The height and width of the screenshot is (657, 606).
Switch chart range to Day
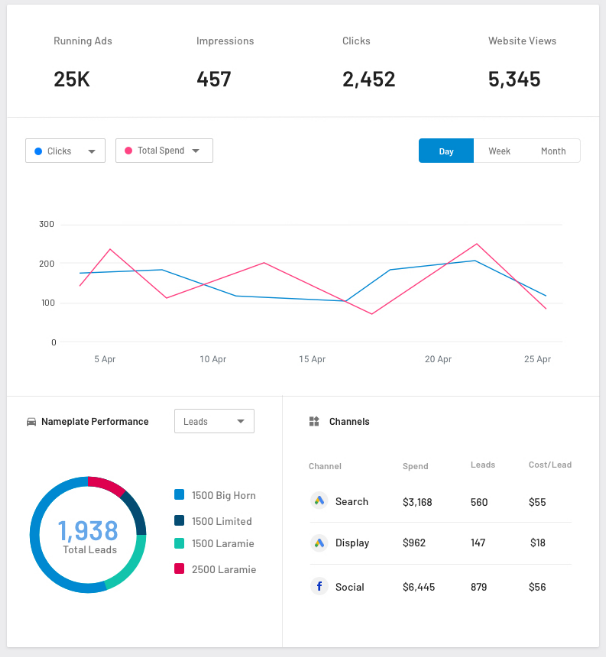446,151
